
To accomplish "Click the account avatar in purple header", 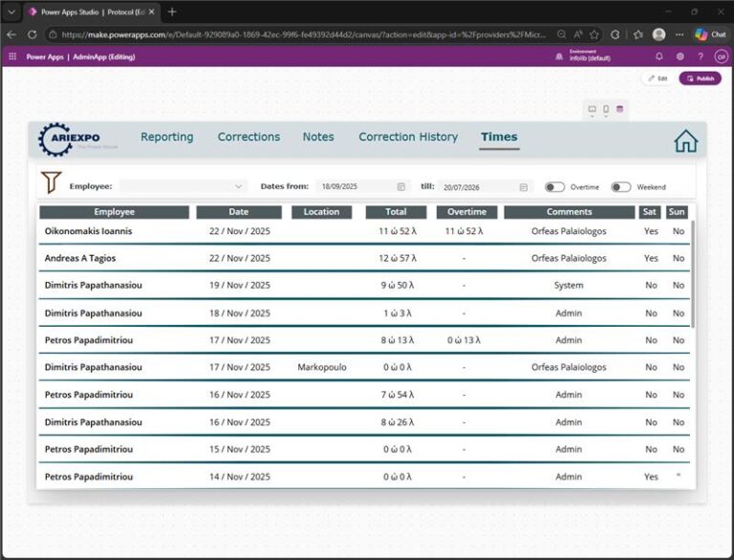I will click(x=721, y=56).
